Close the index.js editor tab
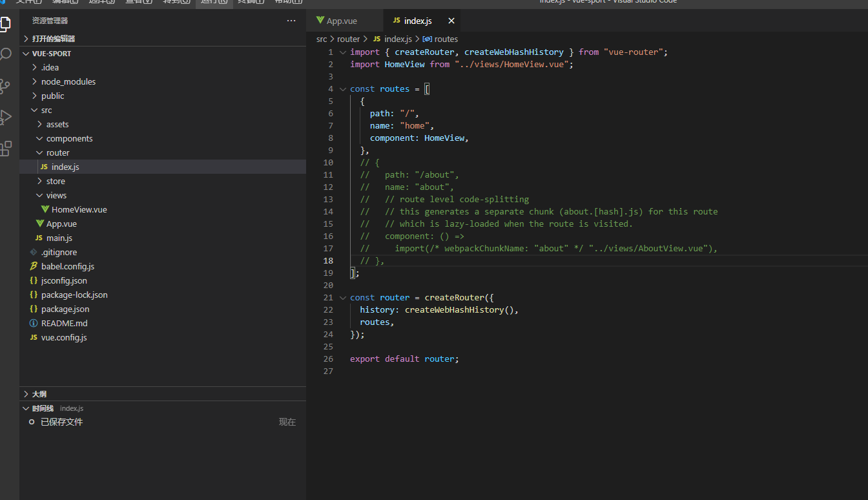 tap(451, 21)
